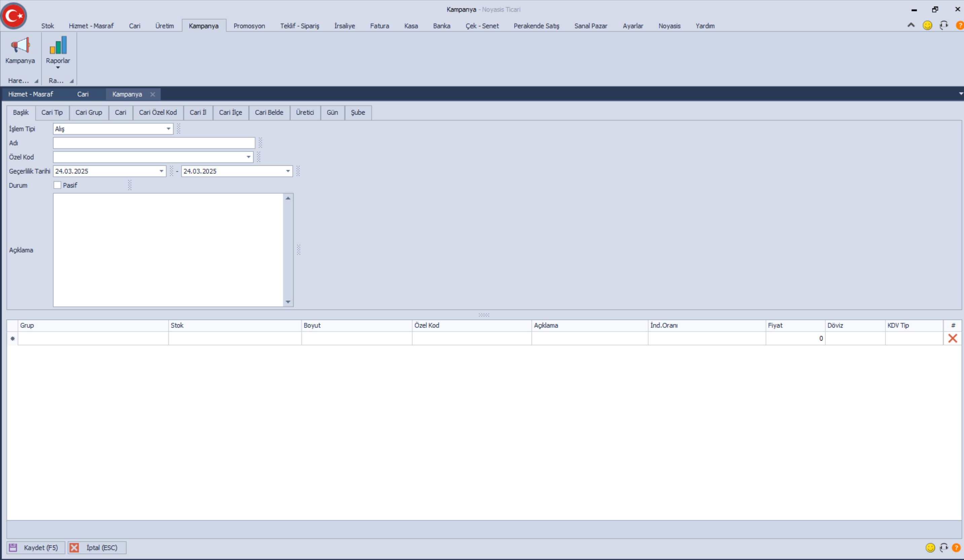Switch to the Cari document tab
This screenshot has width=964, height=560.
[x=83, y=94]
